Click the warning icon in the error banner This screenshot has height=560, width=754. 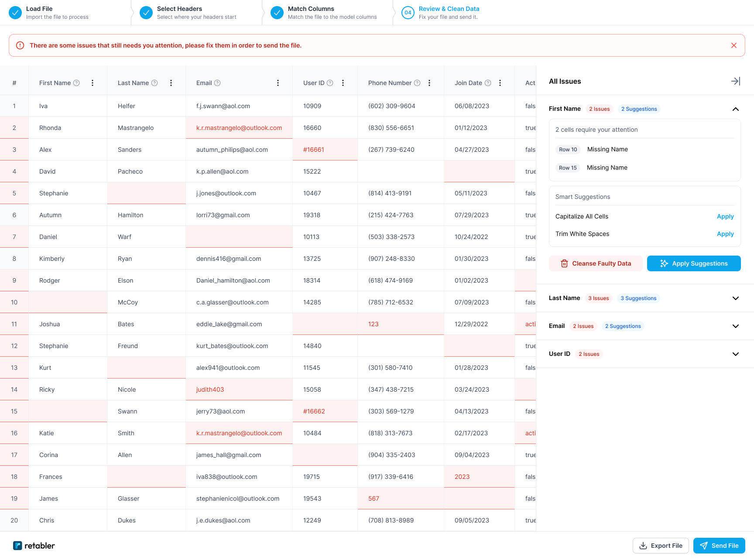point(20,45)
